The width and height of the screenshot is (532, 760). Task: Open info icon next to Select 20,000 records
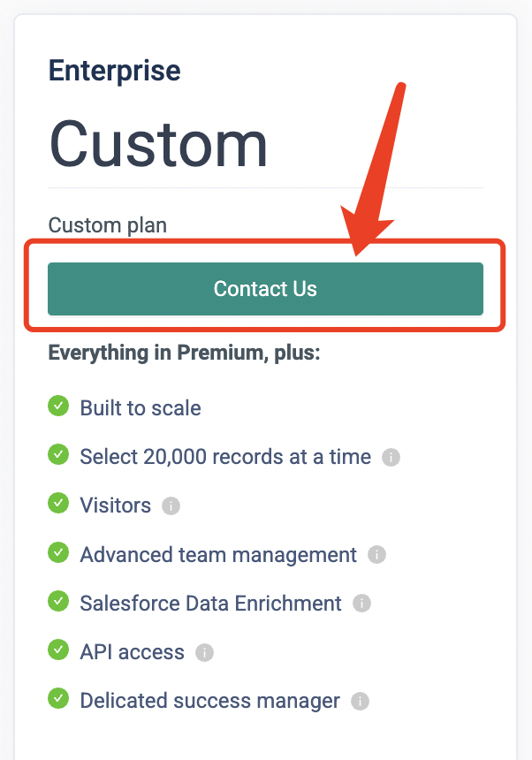point(391,458)
